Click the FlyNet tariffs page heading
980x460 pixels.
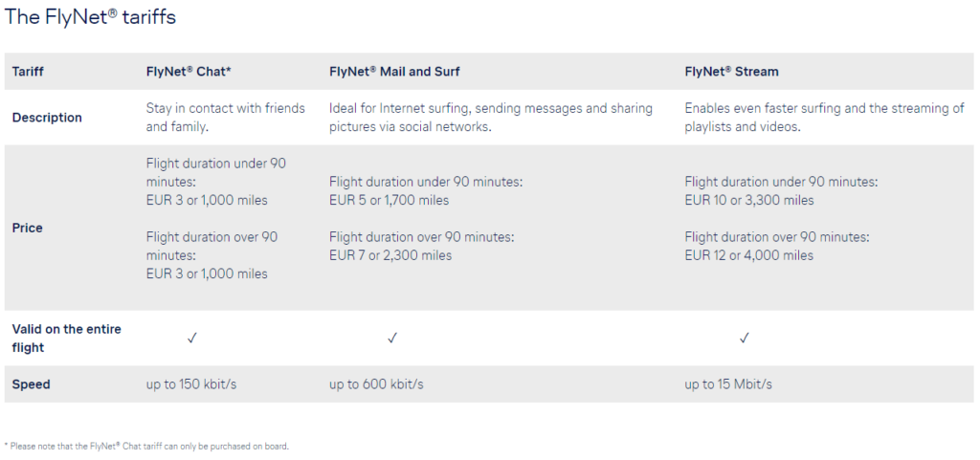[90, 17]
